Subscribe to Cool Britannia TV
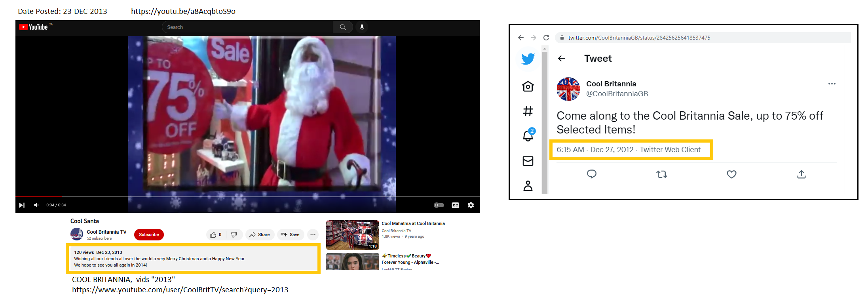The width and height of the screenshot is (868, 303). click(x=149, y=234)
